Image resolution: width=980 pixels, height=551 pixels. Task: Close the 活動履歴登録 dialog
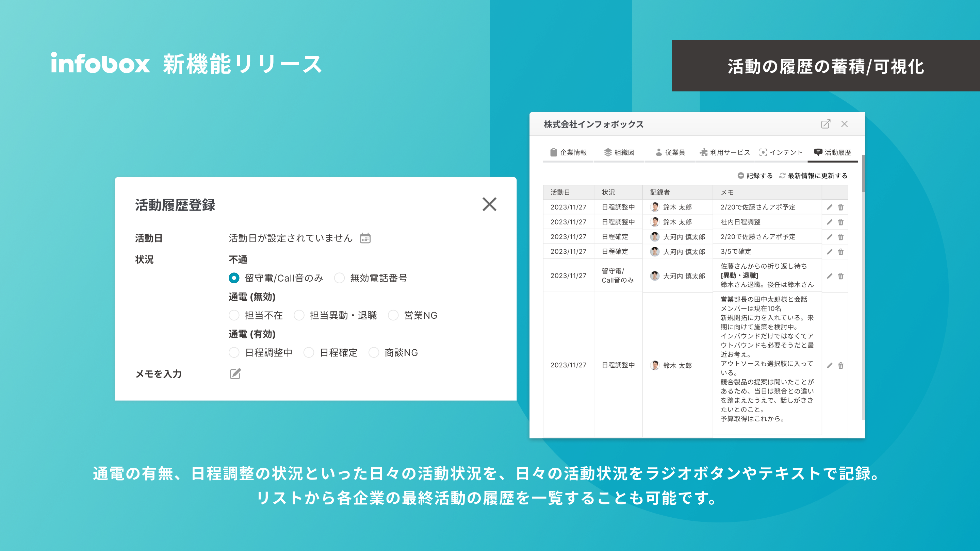489,204
